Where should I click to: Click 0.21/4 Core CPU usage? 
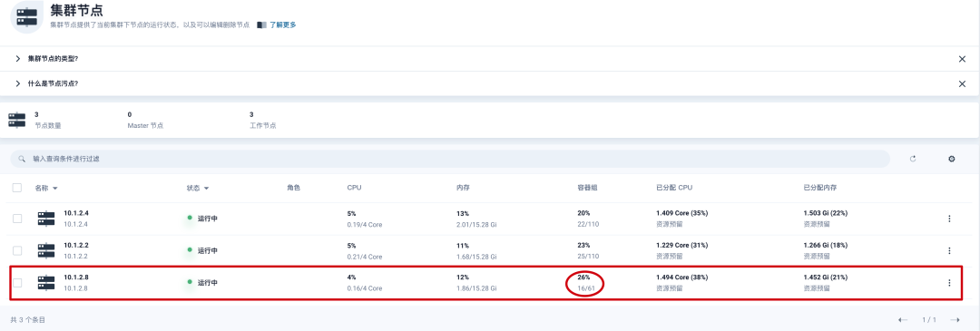[x=365, y=256]
